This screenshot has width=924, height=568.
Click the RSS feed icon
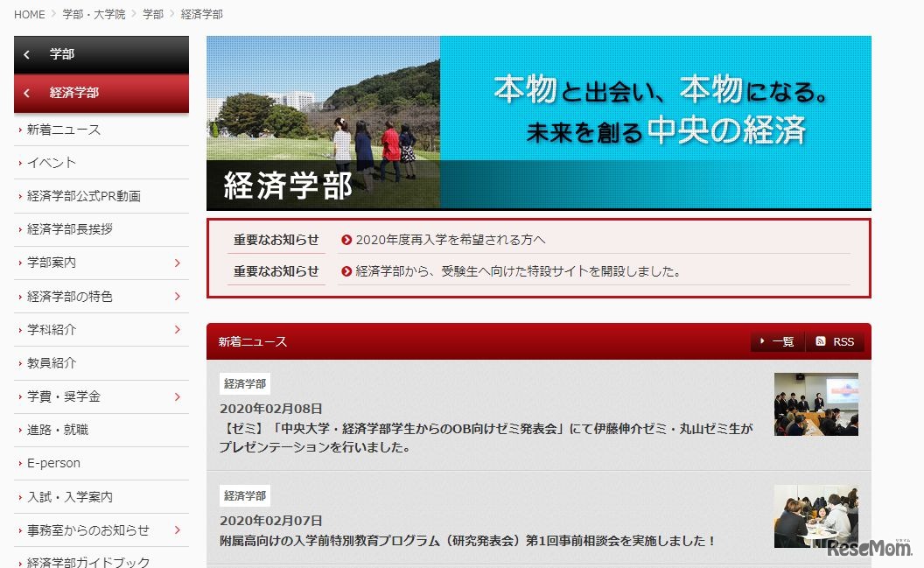coord(820,342)
